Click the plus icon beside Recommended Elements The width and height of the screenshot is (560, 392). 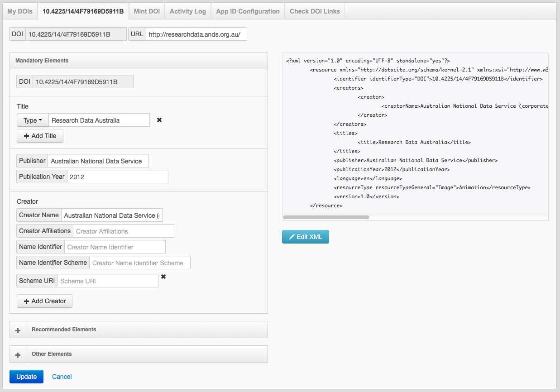pos(18,330)
